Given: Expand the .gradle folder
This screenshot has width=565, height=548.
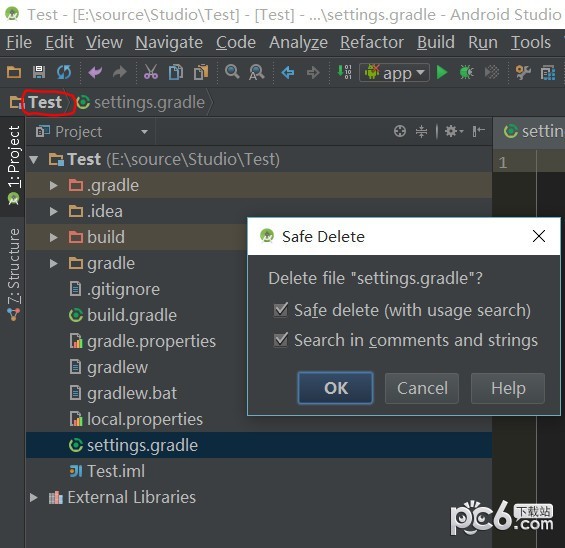Looking at the screenshot, I should tap(53, 186).
